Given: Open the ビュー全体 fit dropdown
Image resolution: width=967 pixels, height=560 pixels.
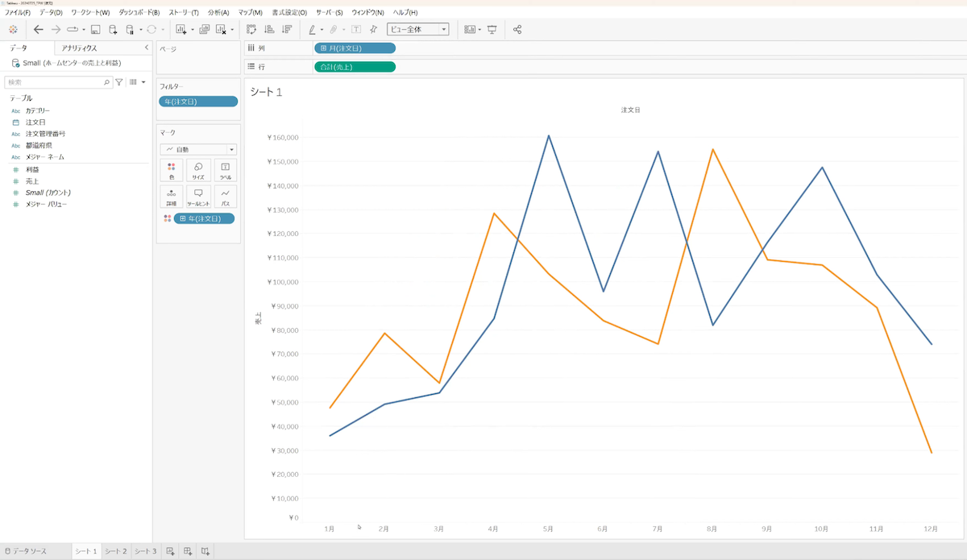Looking at the screenshot, I should (418, 29).
